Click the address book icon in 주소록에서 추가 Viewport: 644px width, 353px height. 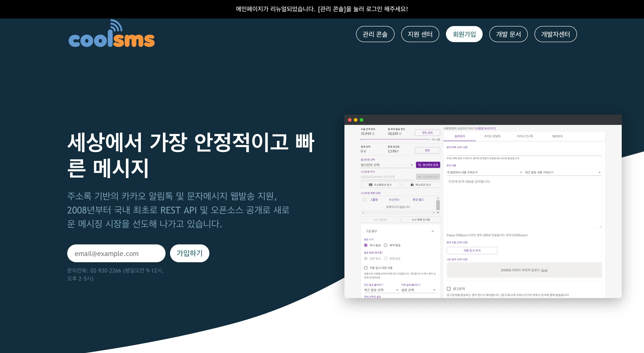pyautogui.click(x=370, y=185)
